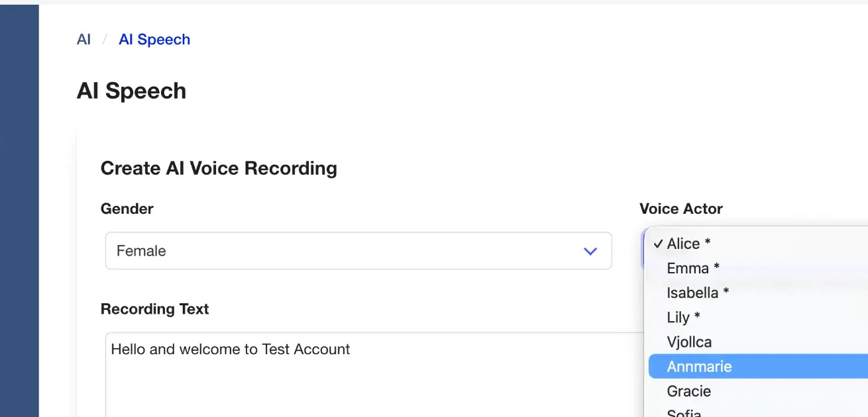Click the chevron arrow in Gender dropdown

[590, 251]
